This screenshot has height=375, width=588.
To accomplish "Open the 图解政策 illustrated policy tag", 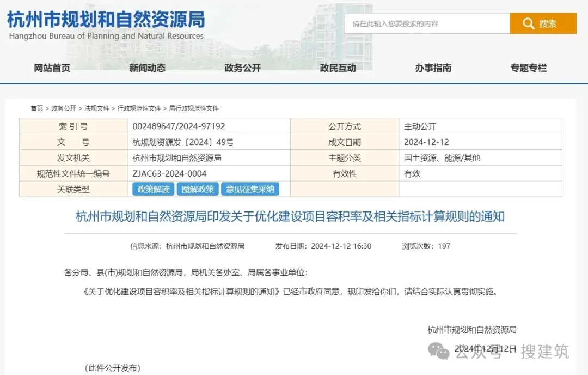I will [197, 189].
